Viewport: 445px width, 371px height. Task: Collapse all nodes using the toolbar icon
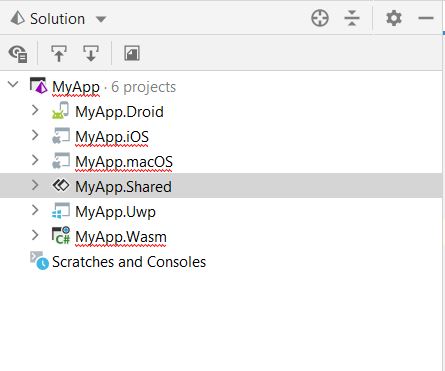tap(352, 18)
